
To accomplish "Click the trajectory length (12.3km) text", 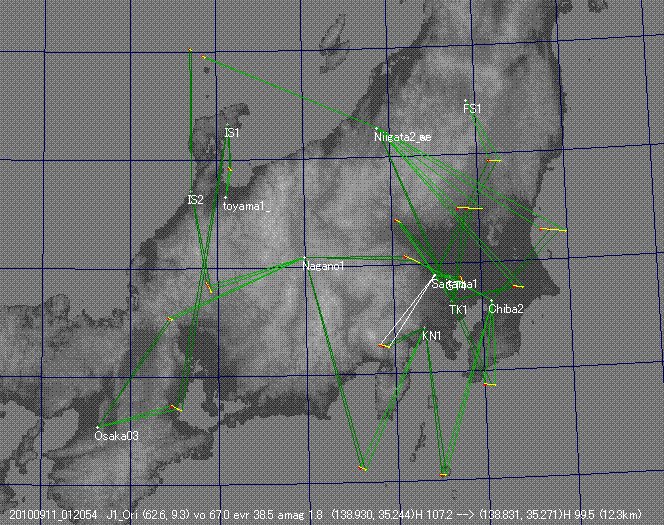I will tap(621, 515).
